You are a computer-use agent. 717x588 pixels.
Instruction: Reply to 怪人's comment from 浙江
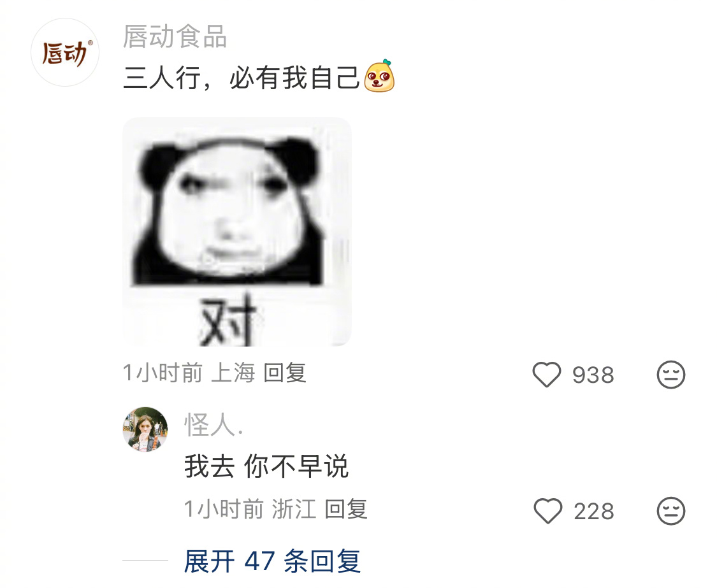click(346, 509)
